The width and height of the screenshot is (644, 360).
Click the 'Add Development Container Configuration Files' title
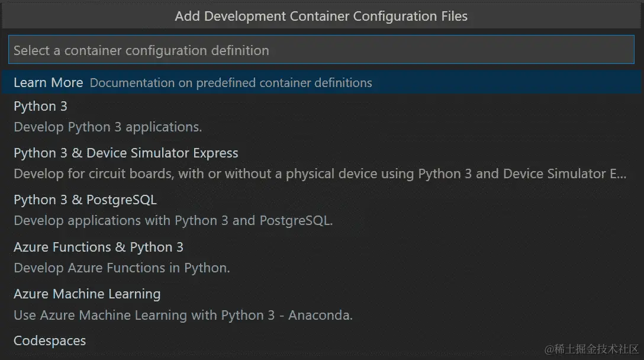tap(321, 17)
